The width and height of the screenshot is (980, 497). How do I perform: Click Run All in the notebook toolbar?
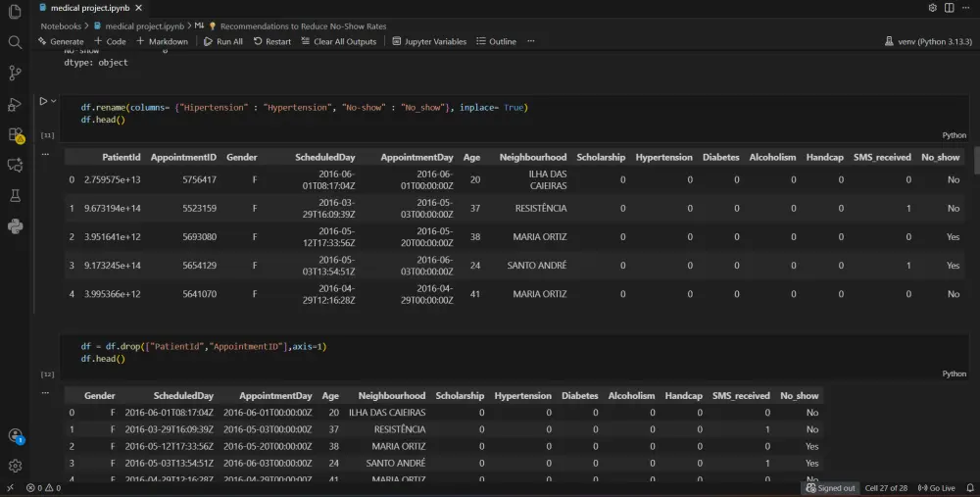(223, 42)
